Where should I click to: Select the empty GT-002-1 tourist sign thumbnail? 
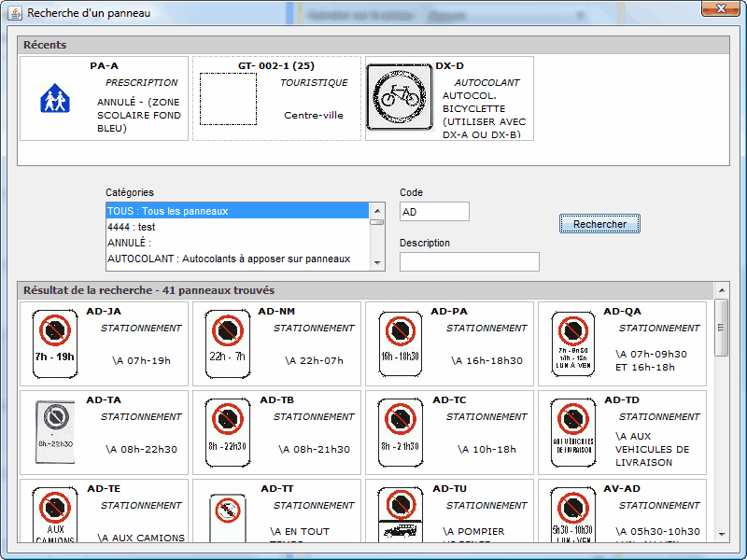pyautogui.click(x=228, y=99)
